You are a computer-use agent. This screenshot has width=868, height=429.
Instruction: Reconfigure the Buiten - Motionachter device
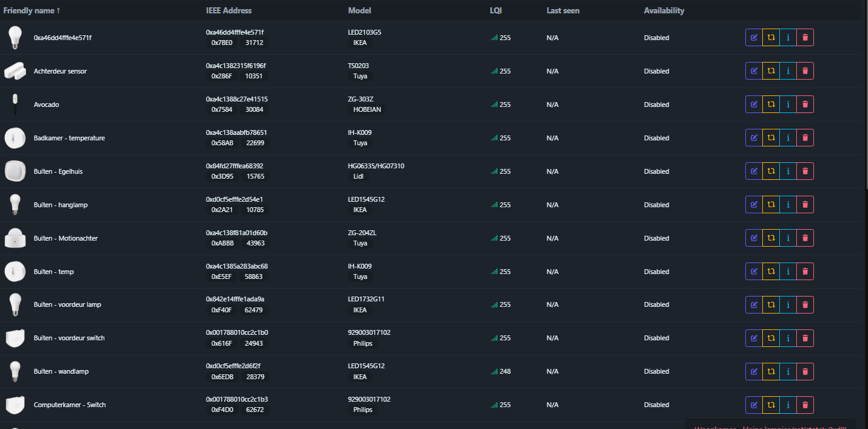(x=771, y=238)
